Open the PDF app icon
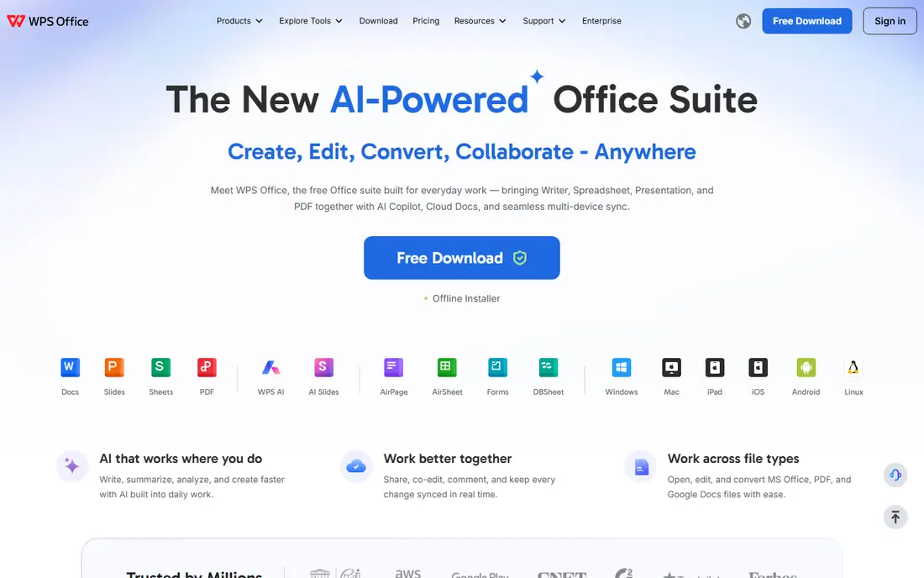This screenshot has width=924, height=578. click(207, 368)
